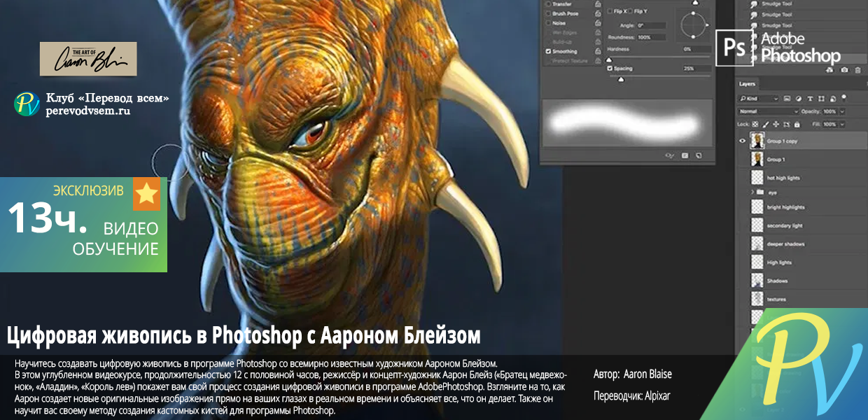Open the Fill slider dropdown arrow
Viewport: 868px width, 420px height.
pos(842,124)
